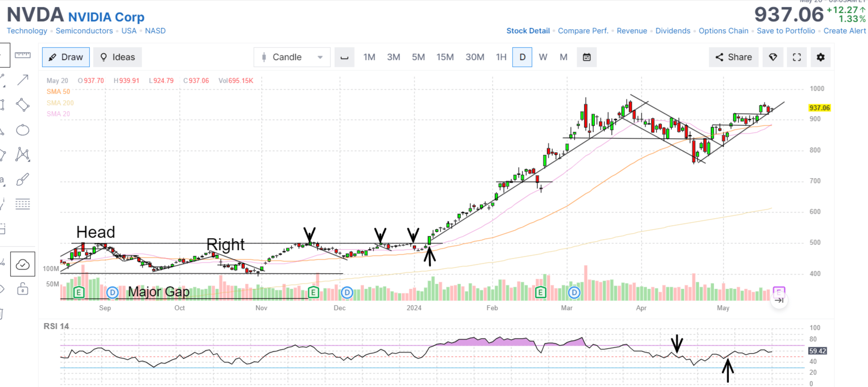Viewport: 868px width, 387px height.
Task: Choose the ellipse drawing tool
Action: 22,130
